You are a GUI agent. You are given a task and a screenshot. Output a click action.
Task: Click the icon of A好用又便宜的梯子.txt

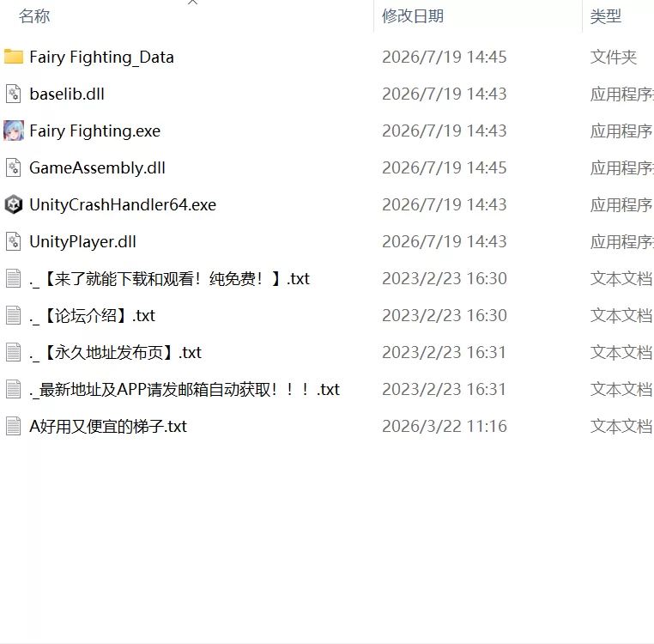click(14, 426)
